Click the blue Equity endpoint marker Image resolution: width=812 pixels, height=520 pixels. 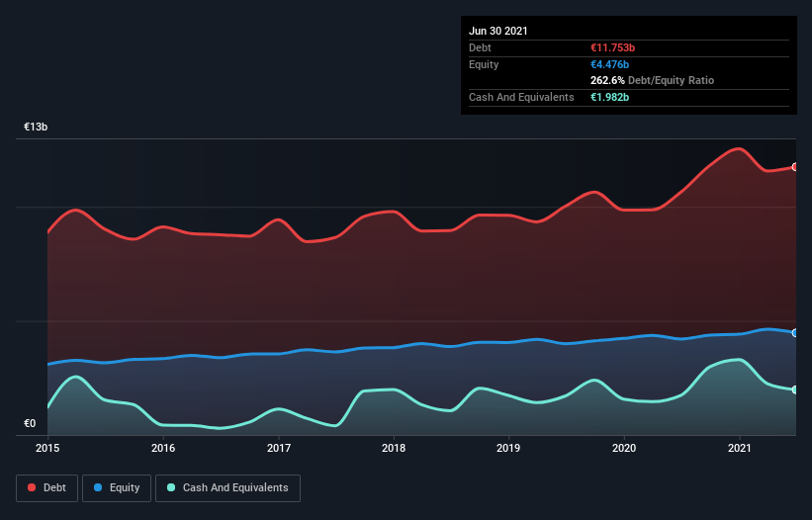pyautogui.click(x=795, y=333)
